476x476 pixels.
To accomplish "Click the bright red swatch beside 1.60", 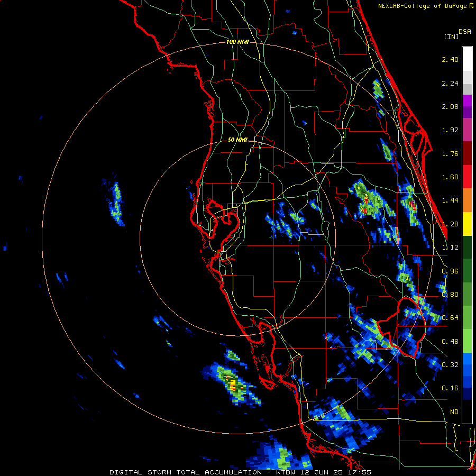I will pyautogui.click(x=467, y=177).
